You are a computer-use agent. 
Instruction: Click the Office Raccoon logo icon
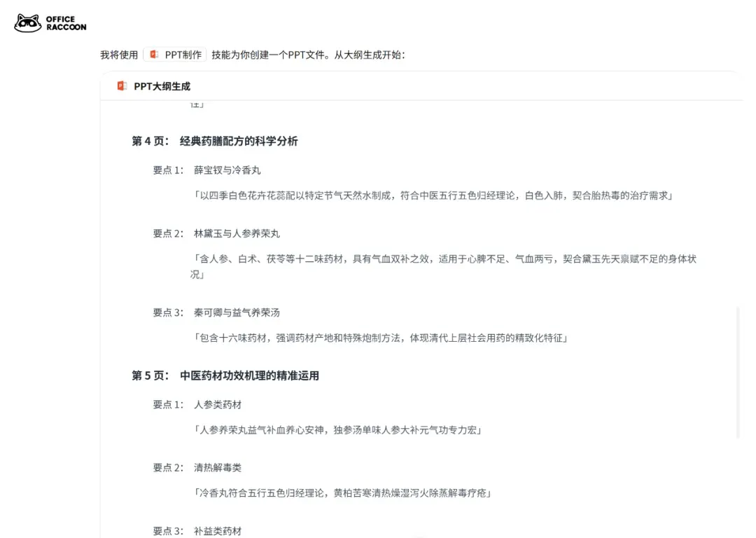click(x=27, y=22)
